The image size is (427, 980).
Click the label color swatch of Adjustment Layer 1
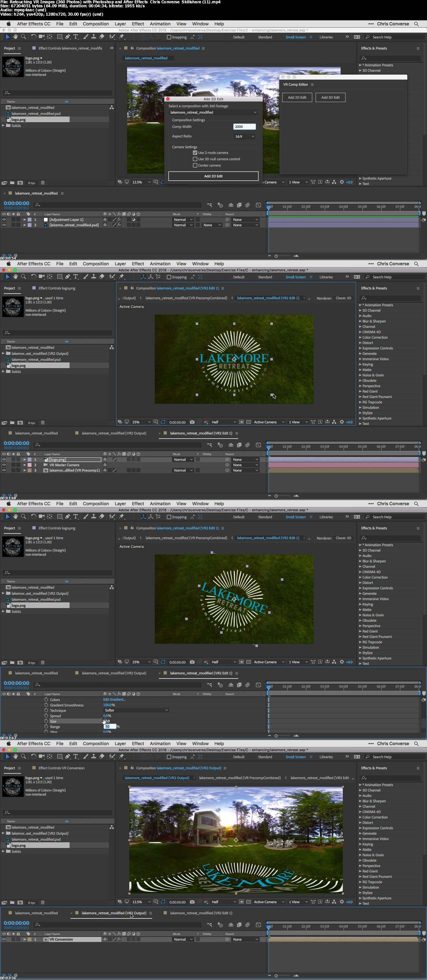[29, 220]
